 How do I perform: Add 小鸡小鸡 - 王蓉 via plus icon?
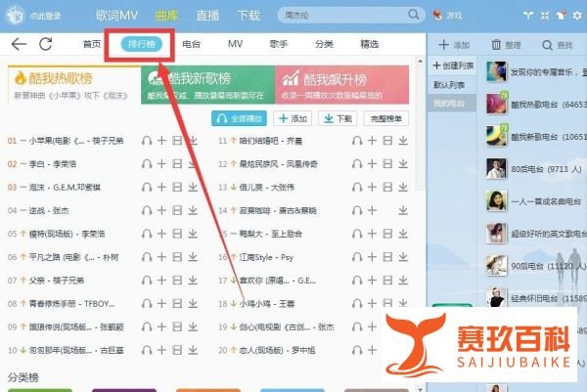(372, 303)
